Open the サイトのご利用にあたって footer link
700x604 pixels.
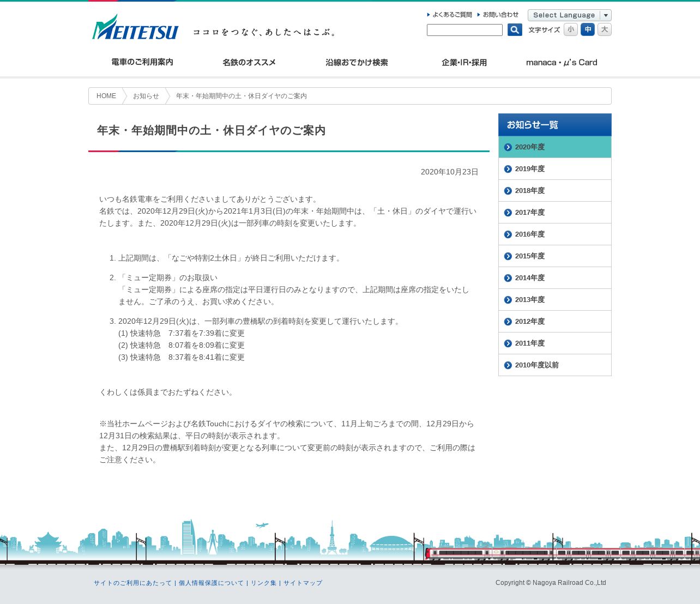tap(132, 583)
